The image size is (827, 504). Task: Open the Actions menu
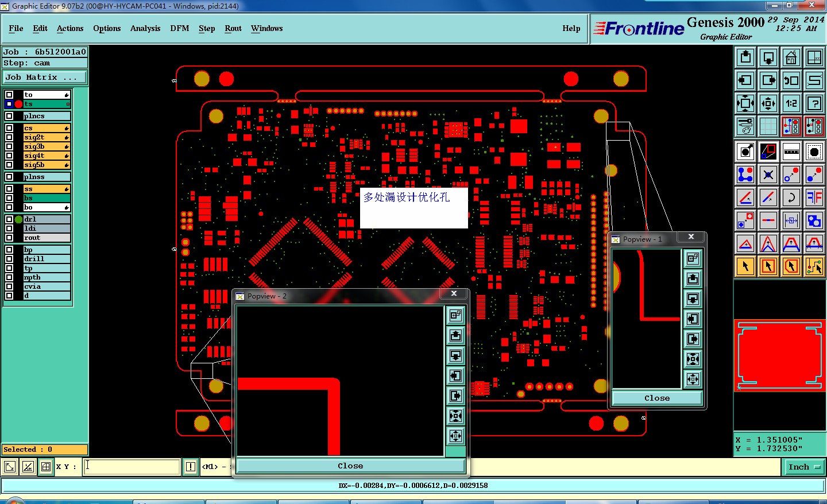(x=70, y=28)
